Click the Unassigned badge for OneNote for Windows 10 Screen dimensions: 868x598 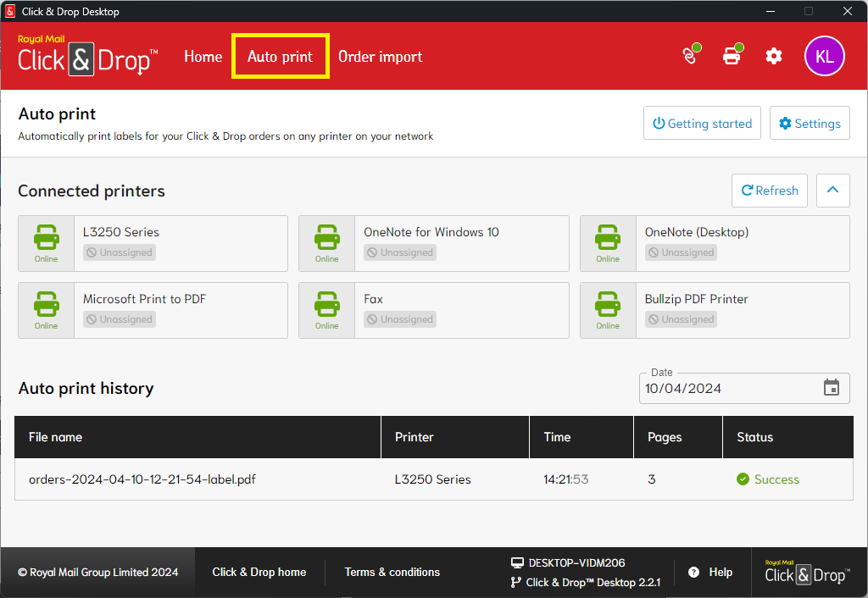(400, 252)
